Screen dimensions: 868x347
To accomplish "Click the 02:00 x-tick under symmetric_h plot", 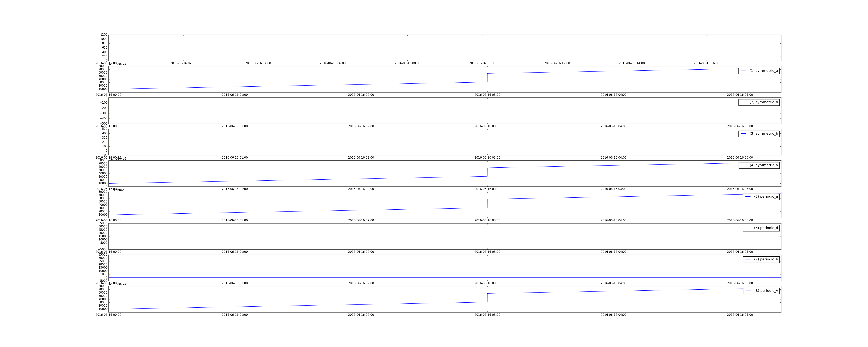I will click(x=361, y=158).
